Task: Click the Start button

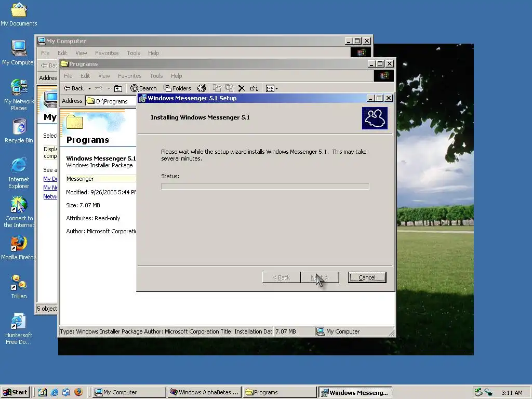Action: tap(15, 392)
